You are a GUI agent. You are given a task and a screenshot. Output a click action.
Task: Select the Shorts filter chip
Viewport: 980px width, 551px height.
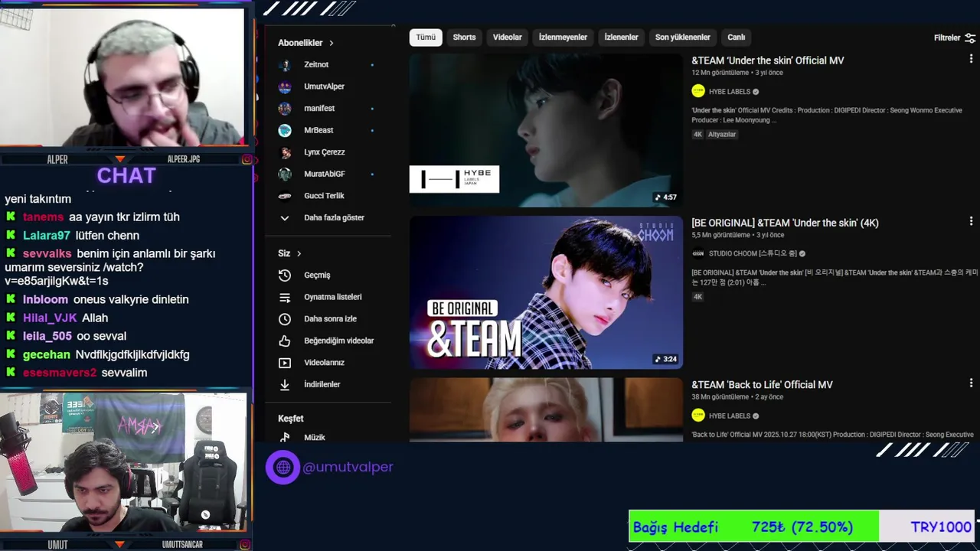[x=464, y=37]
